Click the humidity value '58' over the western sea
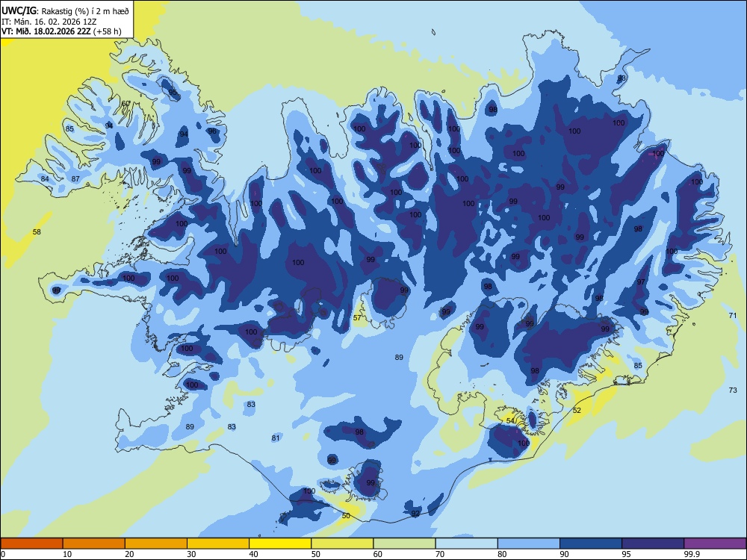This screenshot has height=560, width=747. tap(37, 232)
